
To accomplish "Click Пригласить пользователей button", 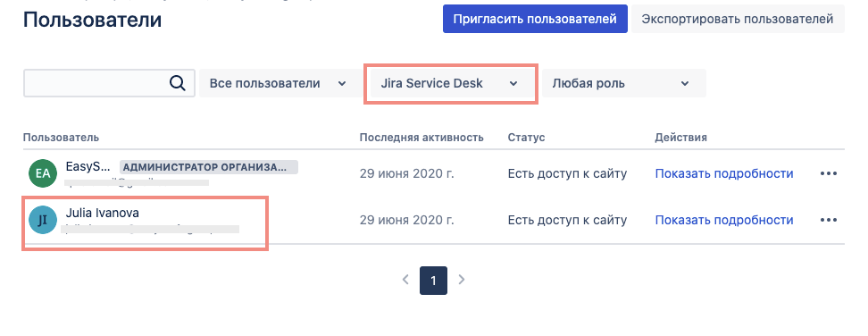I will (x=535, y=19).
